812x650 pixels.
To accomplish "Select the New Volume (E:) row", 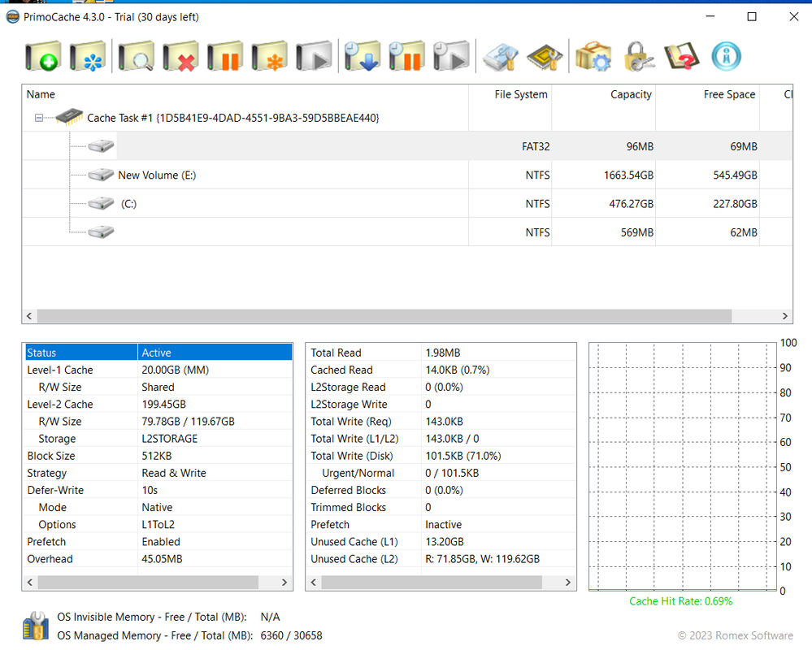I will [406, 175].
